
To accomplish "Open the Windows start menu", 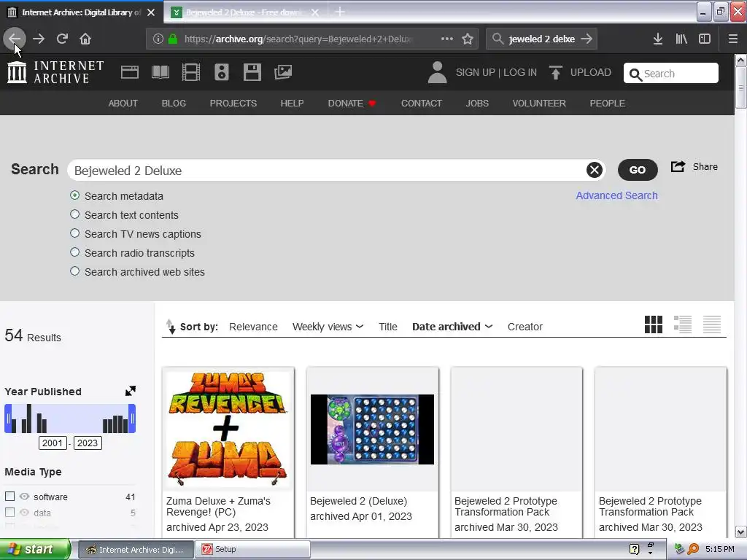I will pos(34,549).
